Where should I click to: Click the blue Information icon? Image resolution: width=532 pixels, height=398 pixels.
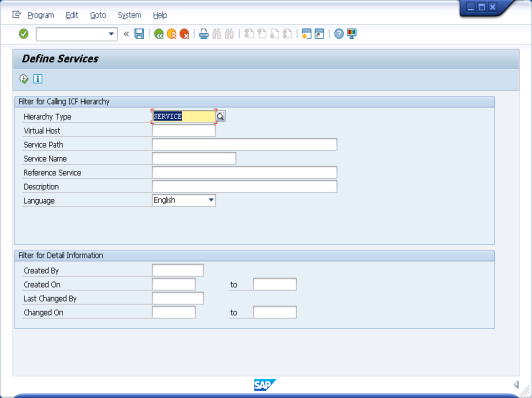point(37,79)
